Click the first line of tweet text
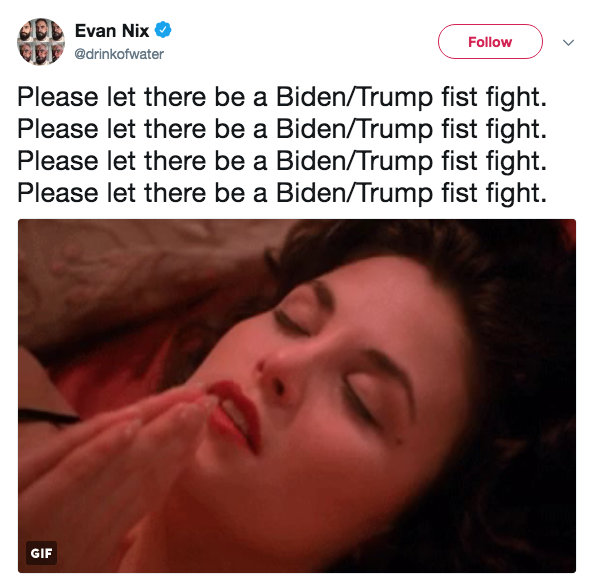The height and width of the screenshot is (586, 603). pos(282,97)
